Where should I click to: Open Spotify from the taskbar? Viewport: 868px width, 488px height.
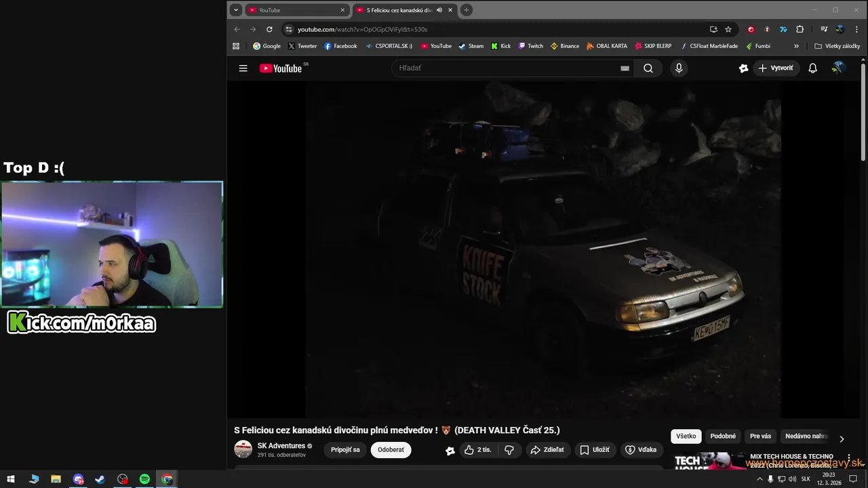click(x=144, y=479)
